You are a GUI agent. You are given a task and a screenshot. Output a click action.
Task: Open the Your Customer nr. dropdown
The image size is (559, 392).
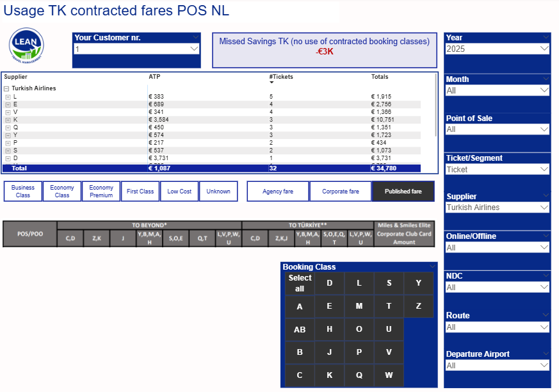pyautogui.click(x=136, y=49)
